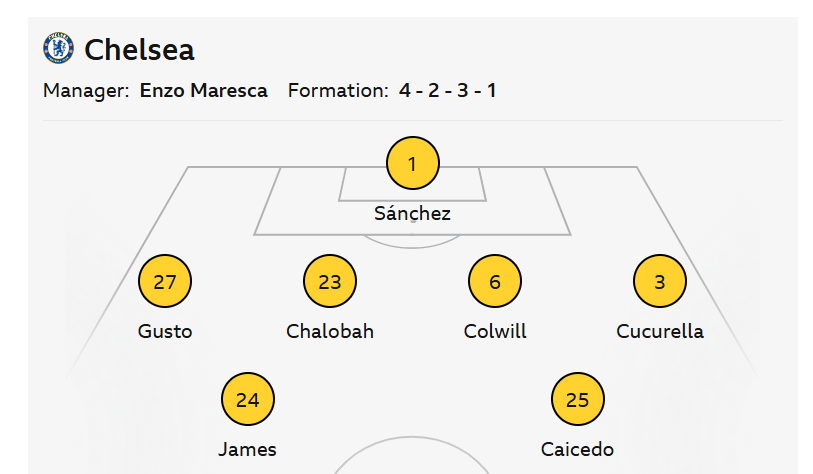Screen dimensions: 813x474
Task: Click the number 24 player circle
Action: pos(247,400)
